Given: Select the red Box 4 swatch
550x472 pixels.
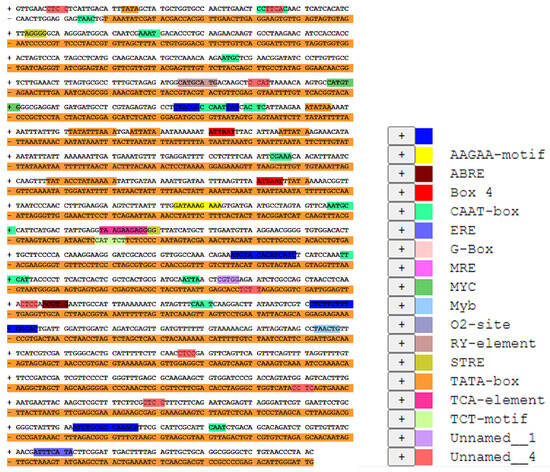Looking at the screenshot, I should pos(424,193).
